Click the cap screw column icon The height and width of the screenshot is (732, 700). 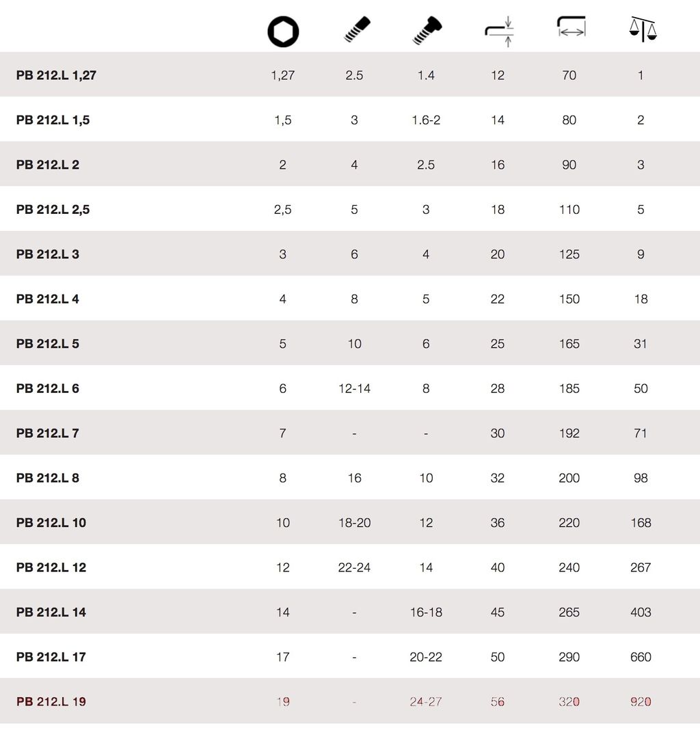427,31
